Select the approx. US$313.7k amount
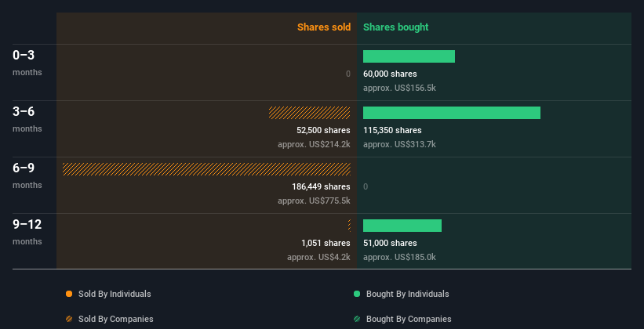The image size is (644, 329). coord(399,144)
